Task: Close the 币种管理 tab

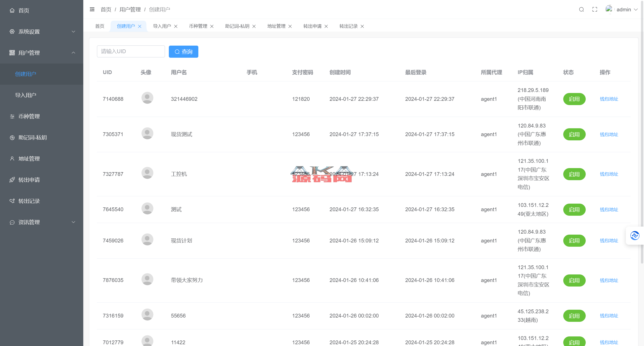Action: [212, 26]
